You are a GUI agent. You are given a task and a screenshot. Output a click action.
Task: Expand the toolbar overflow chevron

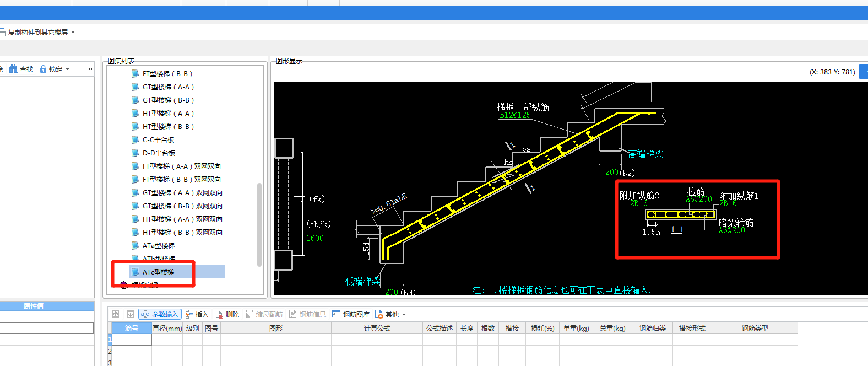click(90, 69)
